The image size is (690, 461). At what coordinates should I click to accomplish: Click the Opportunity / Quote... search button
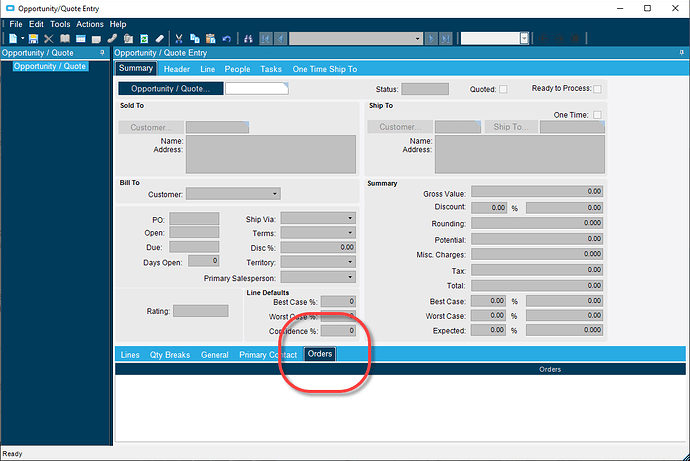[170, 88]
